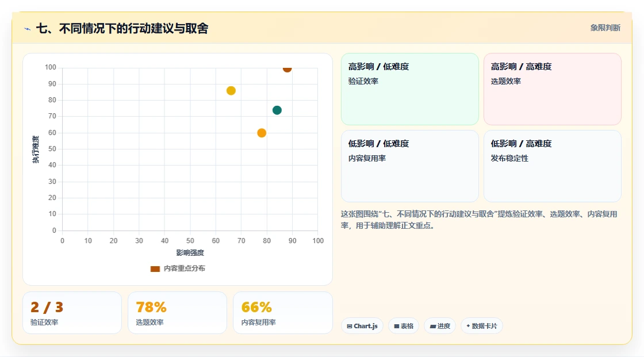Click the 执行难度 y-axis title

36,149
